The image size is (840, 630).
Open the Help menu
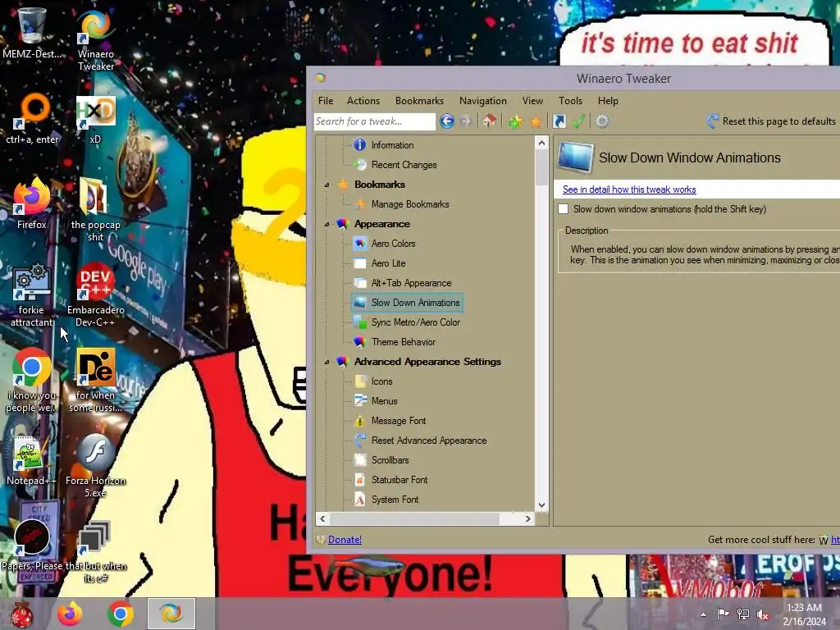pos(608,101)
